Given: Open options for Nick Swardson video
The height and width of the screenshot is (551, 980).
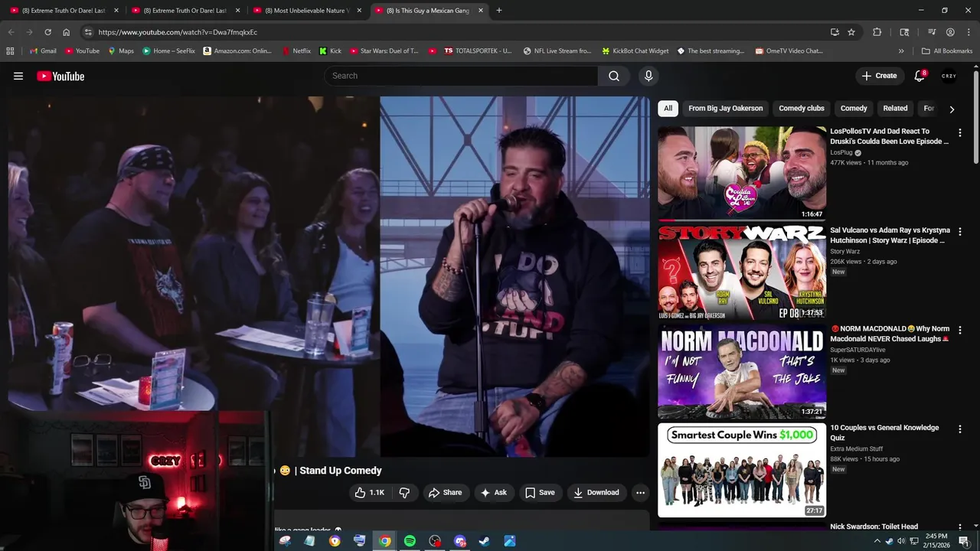Looking at the screenshot, I should coord(959,527).
